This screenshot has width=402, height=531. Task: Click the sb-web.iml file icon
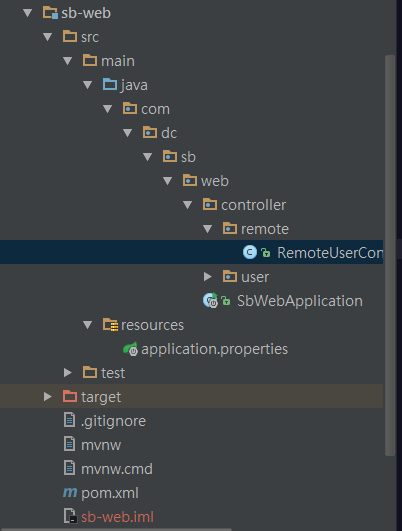[x=70, y=516]
